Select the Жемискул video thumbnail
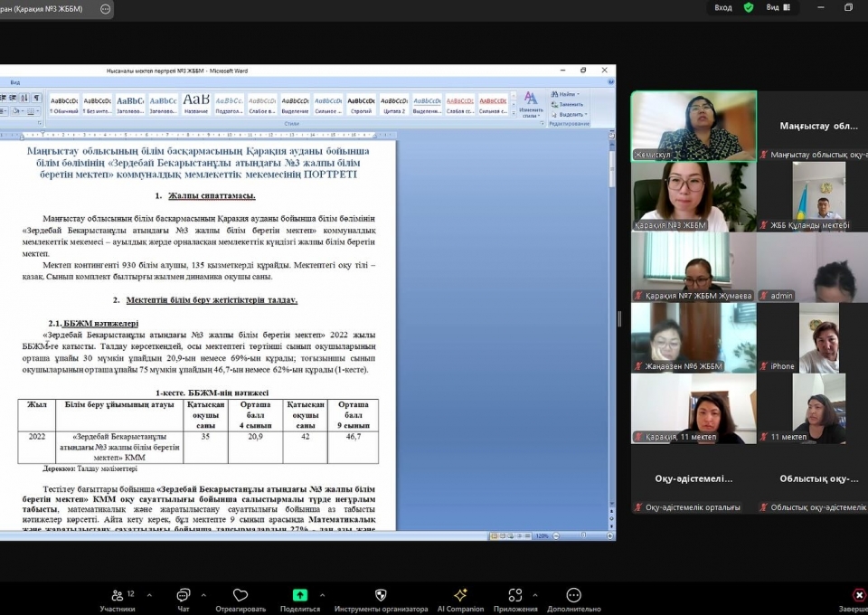 point(693,127)
